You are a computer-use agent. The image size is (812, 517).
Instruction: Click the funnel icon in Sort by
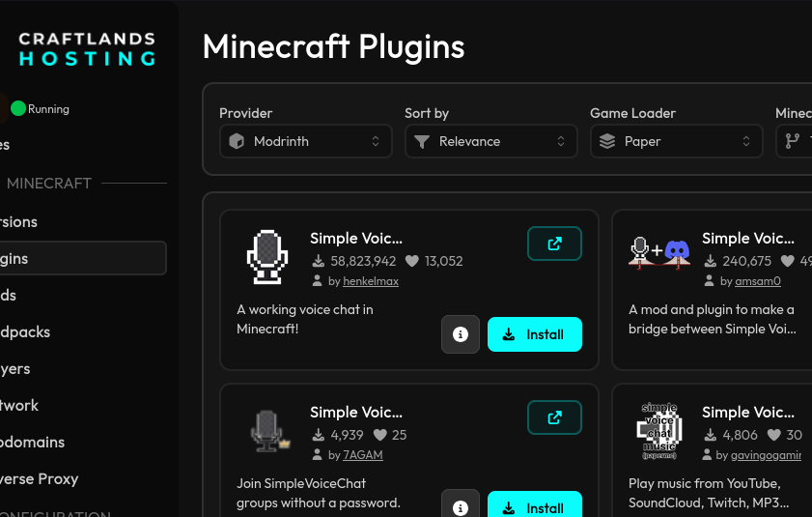click(422, 141)
